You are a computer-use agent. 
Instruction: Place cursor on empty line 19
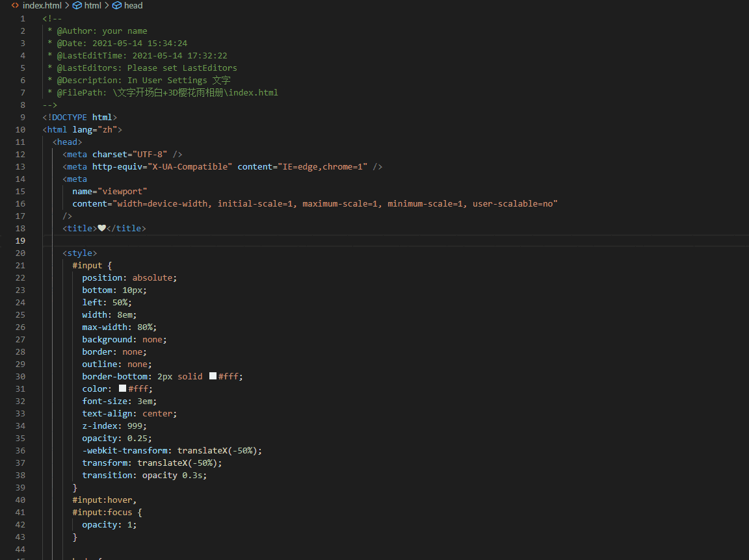395,240
